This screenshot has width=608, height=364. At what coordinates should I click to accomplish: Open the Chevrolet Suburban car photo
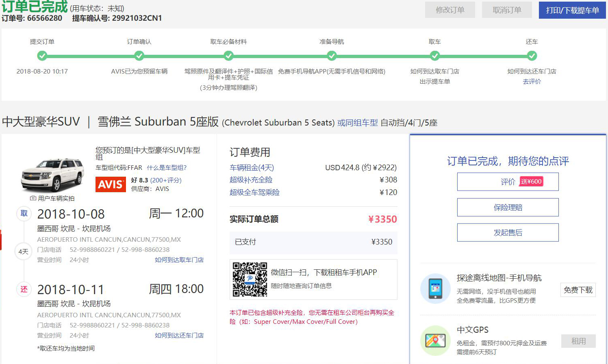(53, 175)
